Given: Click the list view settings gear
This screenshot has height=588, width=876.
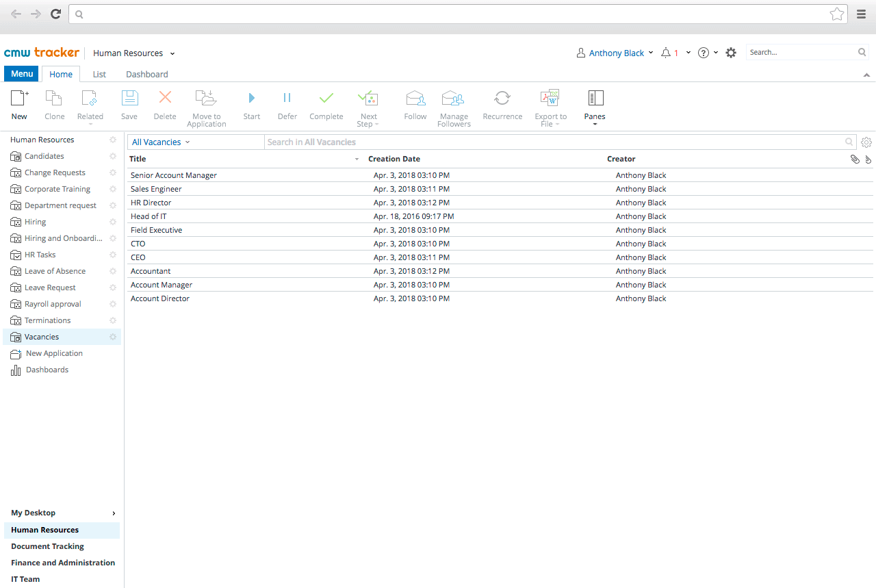Looking at the screenshot, I should click(x=866, y=142).
